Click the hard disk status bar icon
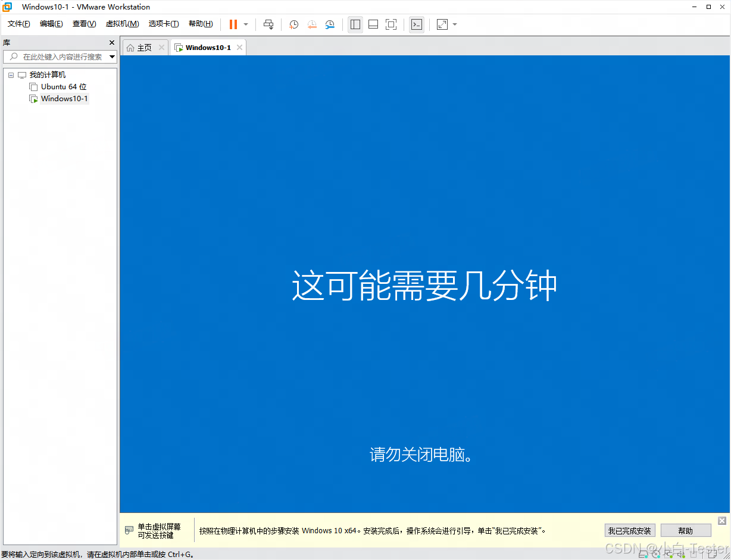Screen dimensions: 731x560 click(x=643, y=554)
